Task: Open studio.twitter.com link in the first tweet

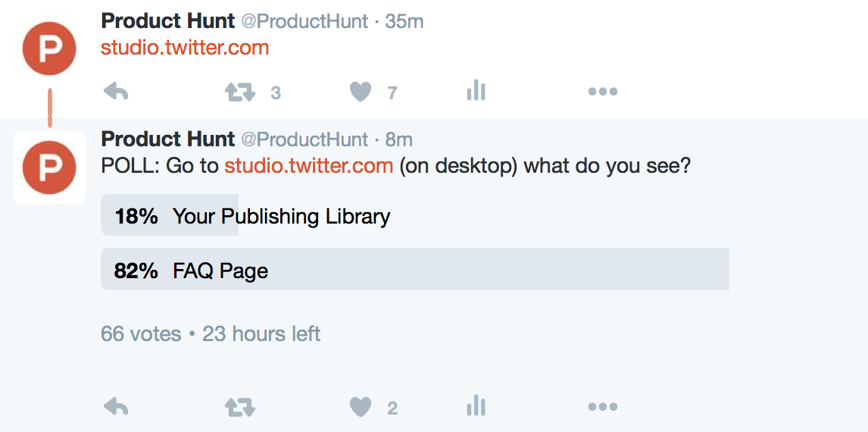Action: pos(185,48)
